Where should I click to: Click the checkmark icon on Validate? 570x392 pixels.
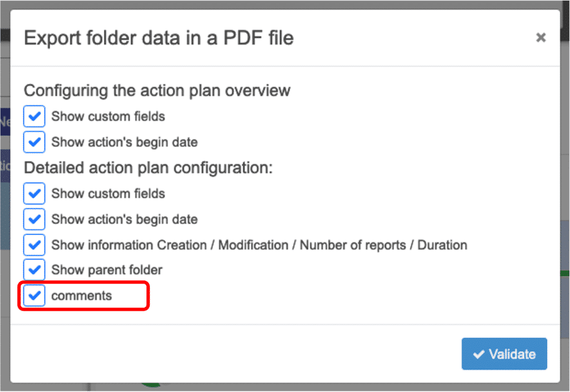pos(478,354)
